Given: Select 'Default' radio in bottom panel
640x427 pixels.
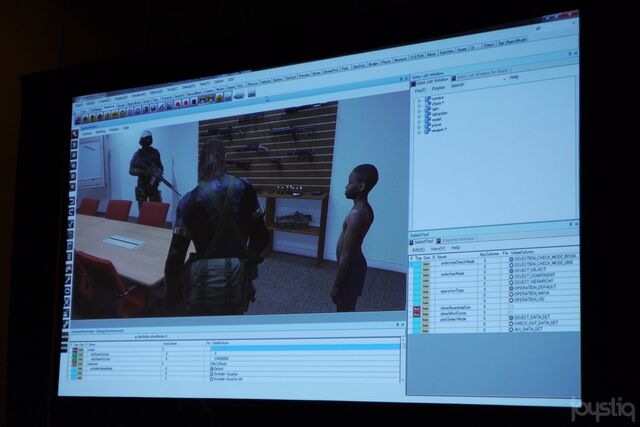Looking at the screenshot, I should [x=211, y=369].
